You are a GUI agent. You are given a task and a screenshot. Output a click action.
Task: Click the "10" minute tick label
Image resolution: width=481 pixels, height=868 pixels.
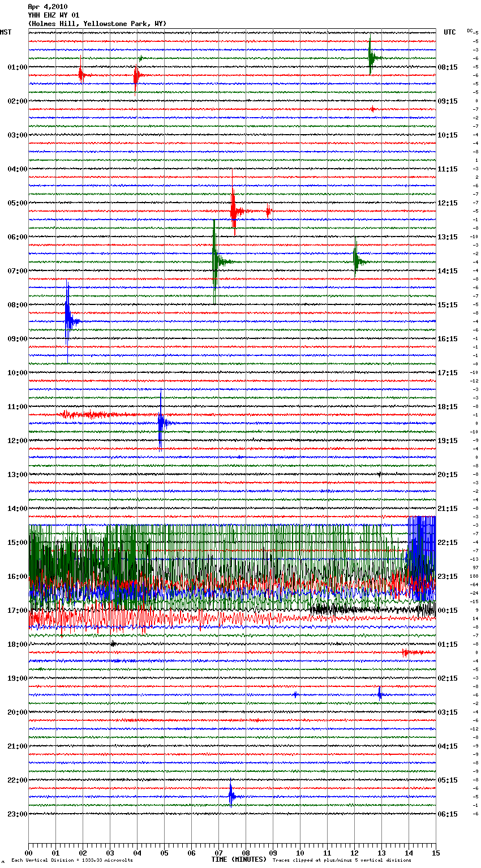300,852
